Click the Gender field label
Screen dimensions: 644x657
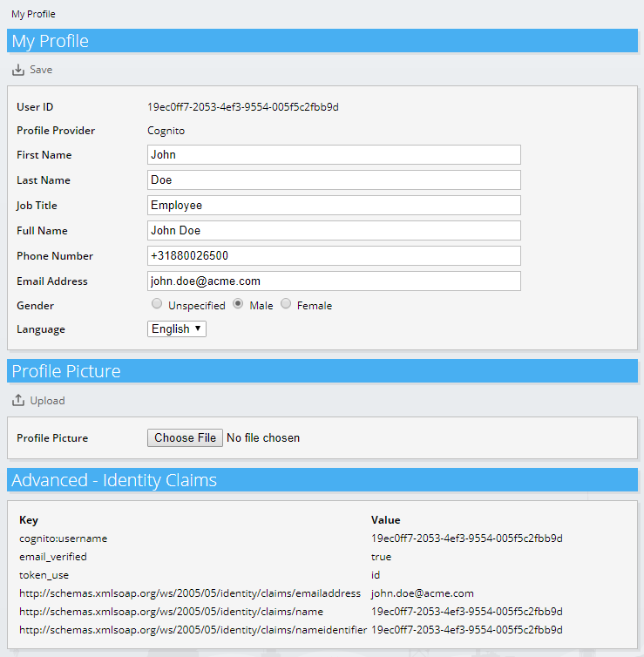pyautogui.click(x=35, y=306)
